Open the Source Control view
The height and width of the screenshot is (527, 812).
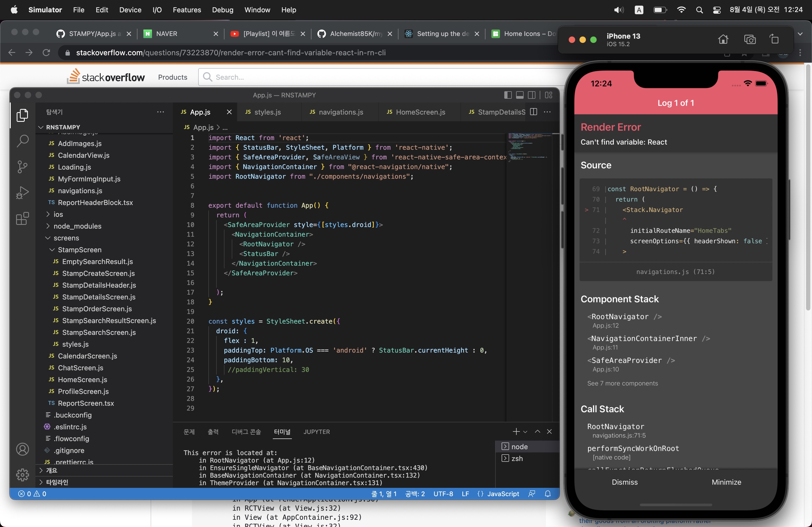23,167
